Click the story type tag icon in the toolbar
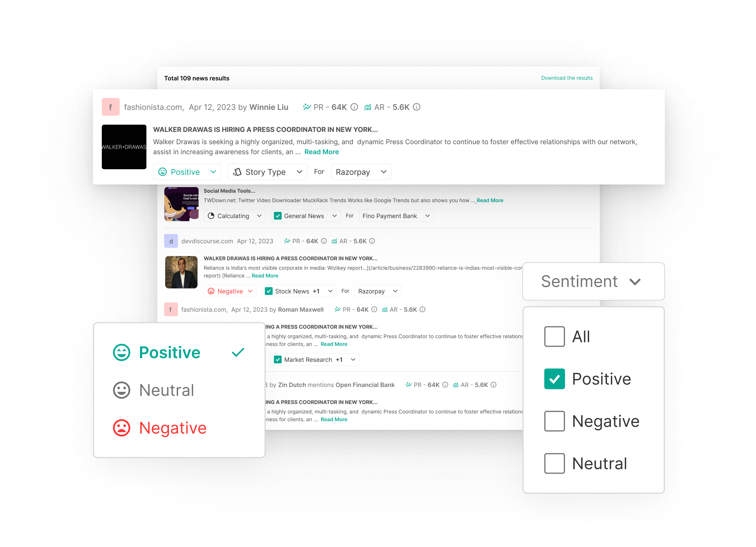The width and height of the screenshot is (756, 547). 238,172
